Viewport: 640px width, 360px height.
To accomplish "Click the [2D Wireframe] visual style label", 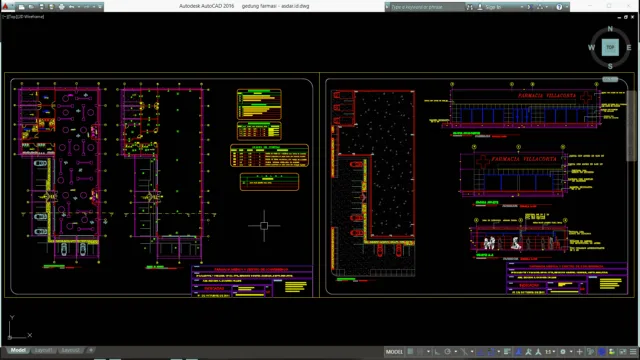I will tap(30, 17).
